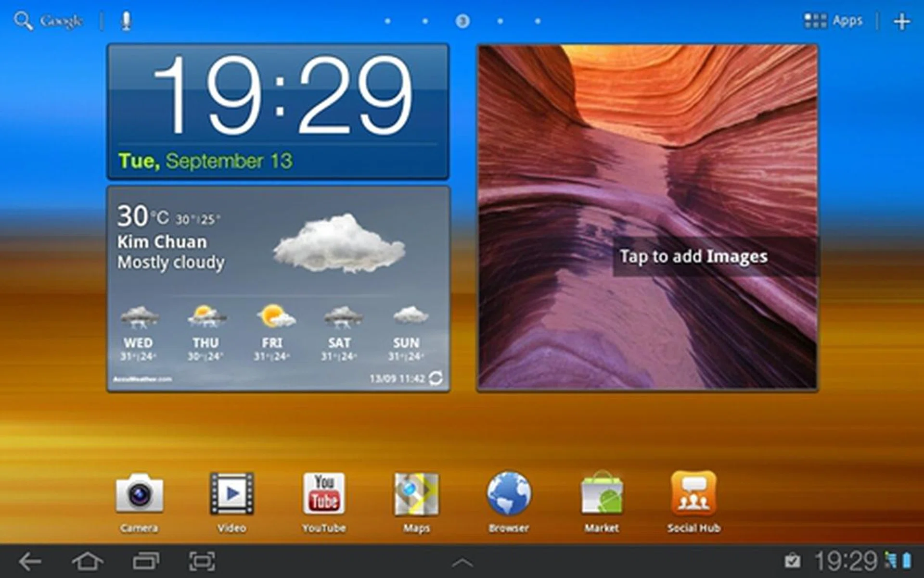The image size is (924, 578).
Task: Tap the screen capture icon
Action: point(202,561)
